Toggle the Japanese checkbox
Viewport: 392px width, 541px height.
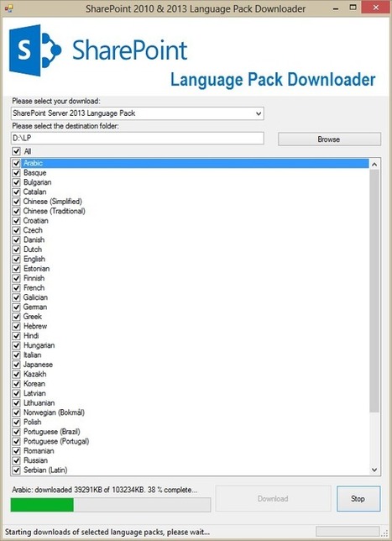(x=16, y=365)
